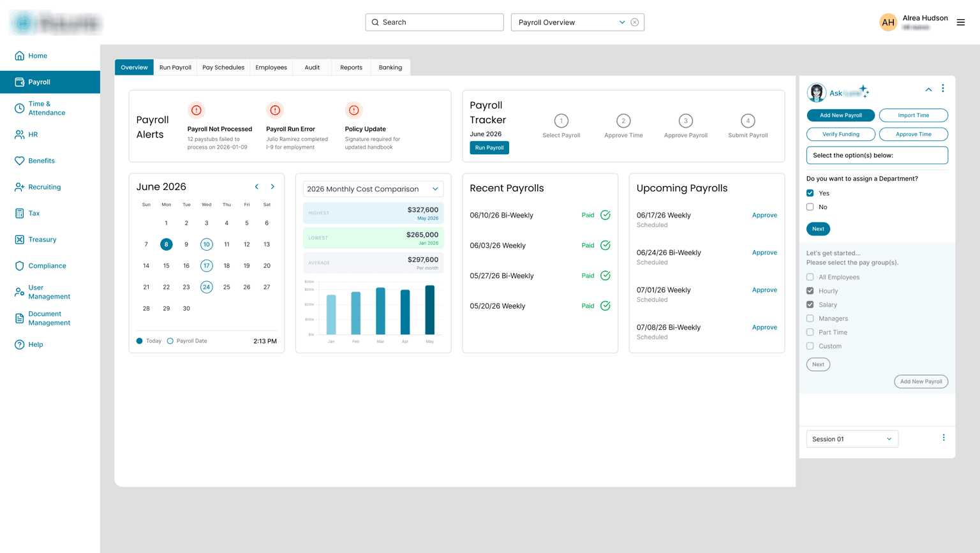Screen dimensions: 980x553
Task: Click the Compliance shield icon
Action: click(19, 265)
